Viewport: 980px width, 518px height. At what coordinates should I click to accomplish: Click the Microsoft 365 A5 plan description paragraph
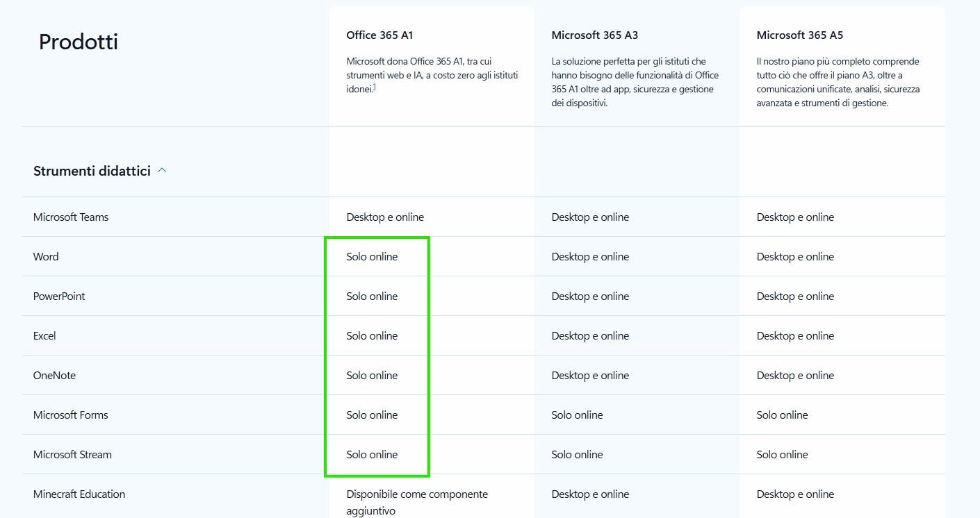click(839, 82)
